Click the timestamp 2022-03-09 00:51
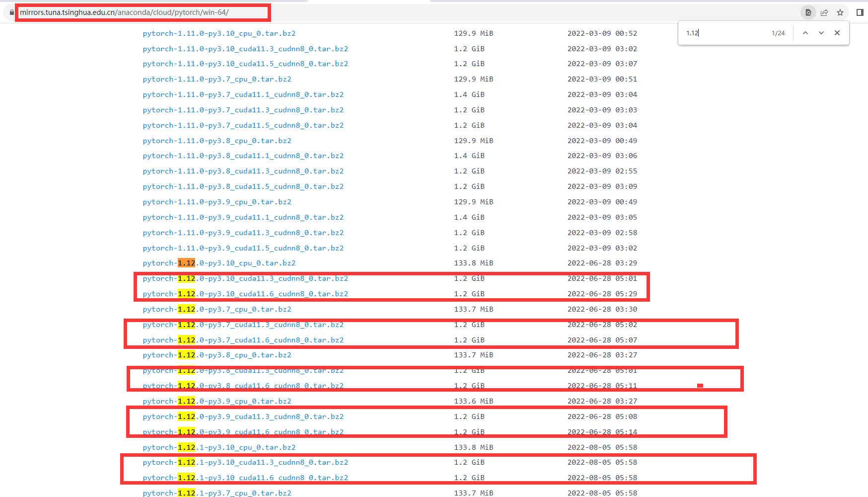The image size is (868, 497). click(x=602, y=79)
